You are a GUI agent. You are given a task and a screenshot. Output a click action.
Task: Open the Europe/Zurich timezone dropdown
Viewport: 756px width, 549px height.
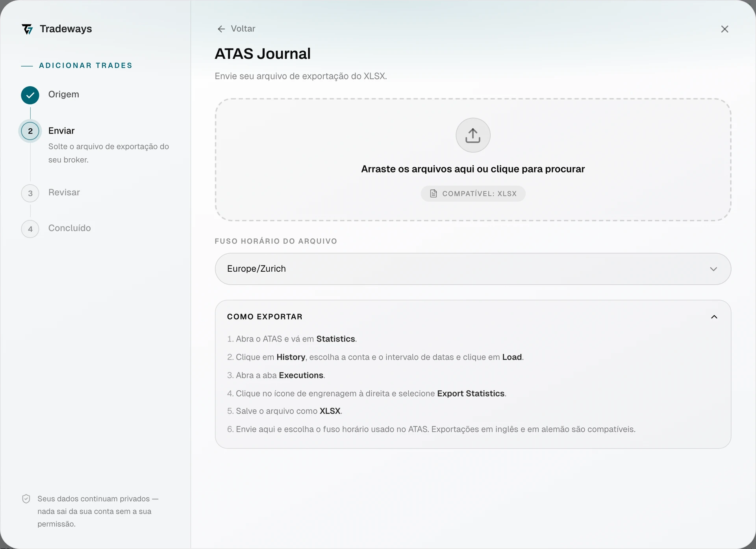click(x=473, y=269)
